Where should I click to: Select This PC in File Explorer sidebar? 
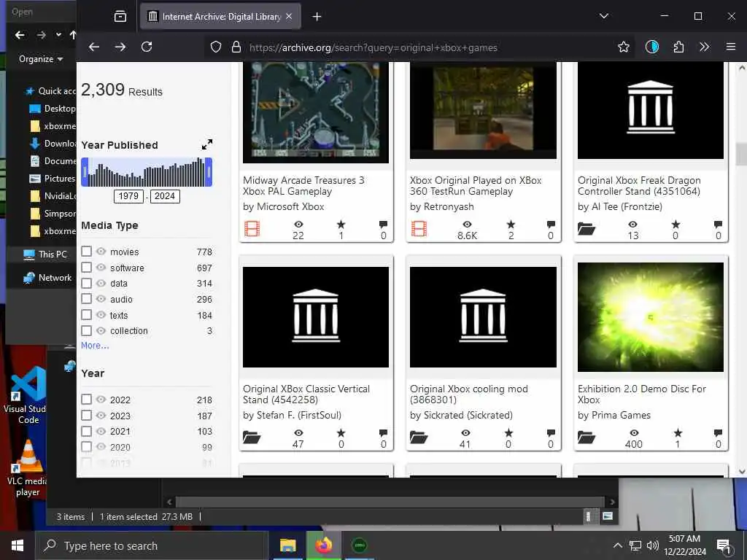(45, 254)
